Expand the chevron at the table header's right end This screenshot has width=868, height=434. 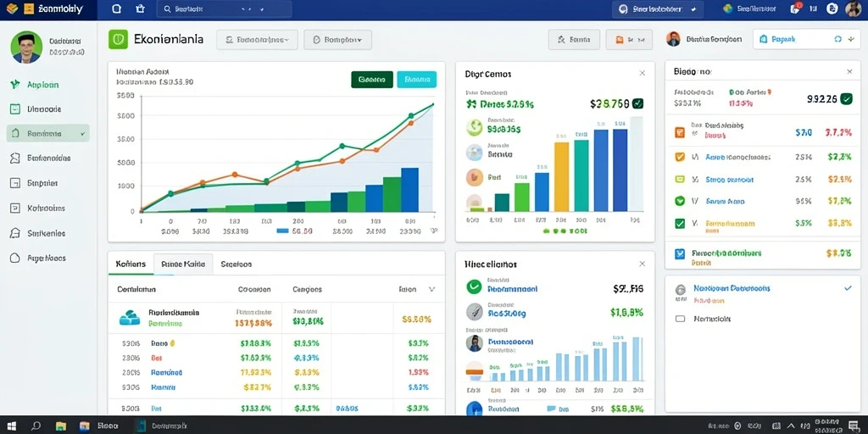pyautogui.click(x=431, y=289)
